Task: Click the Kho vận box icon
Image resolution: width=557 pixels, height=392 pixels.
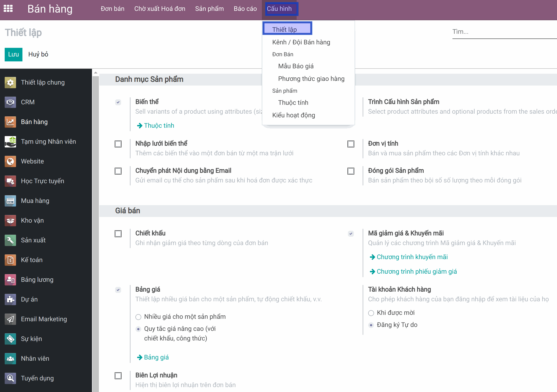Action: pos(10,220)
